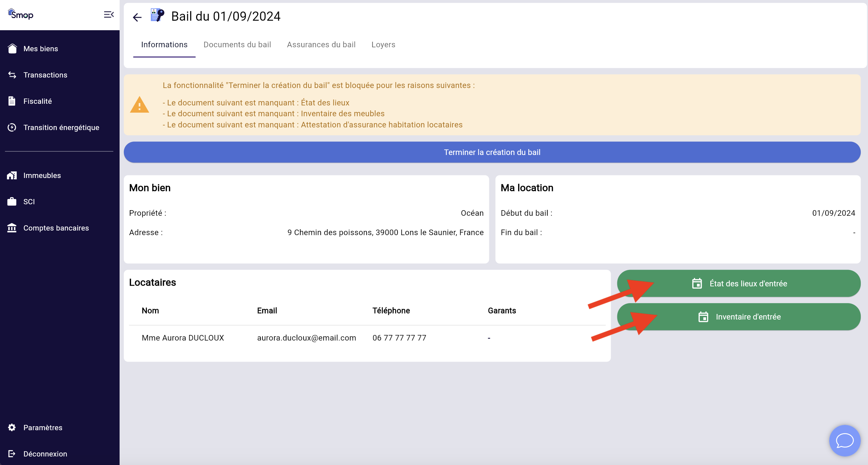This screenshot has width=868, height=465.
Task: Click the Smop logo
Action: [x=21, y=14]
